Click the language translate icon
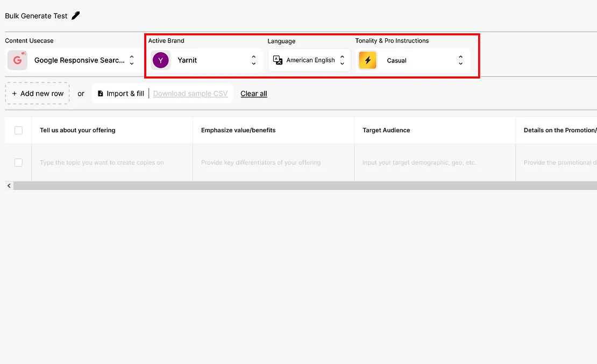The image size is (597, 364). pyautogui.click(x=278, y=60)
